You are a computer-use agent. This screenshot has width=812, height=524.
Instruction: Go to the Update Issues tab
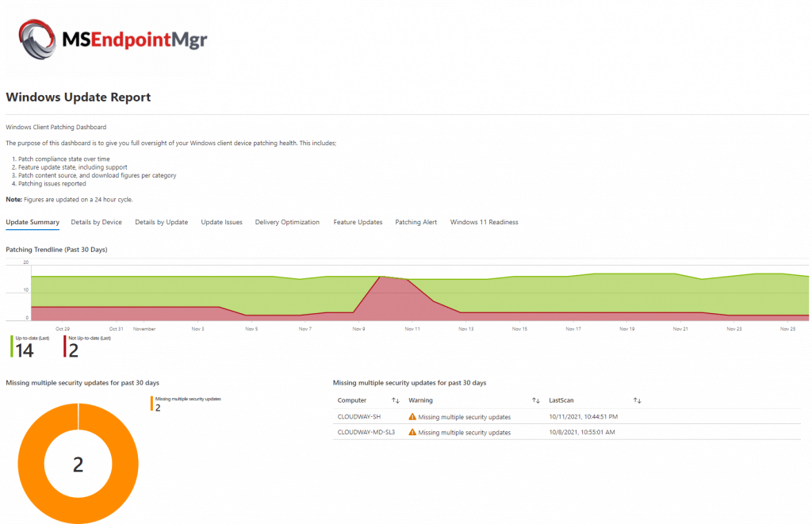pyautogui.click(x=222, y=222)
